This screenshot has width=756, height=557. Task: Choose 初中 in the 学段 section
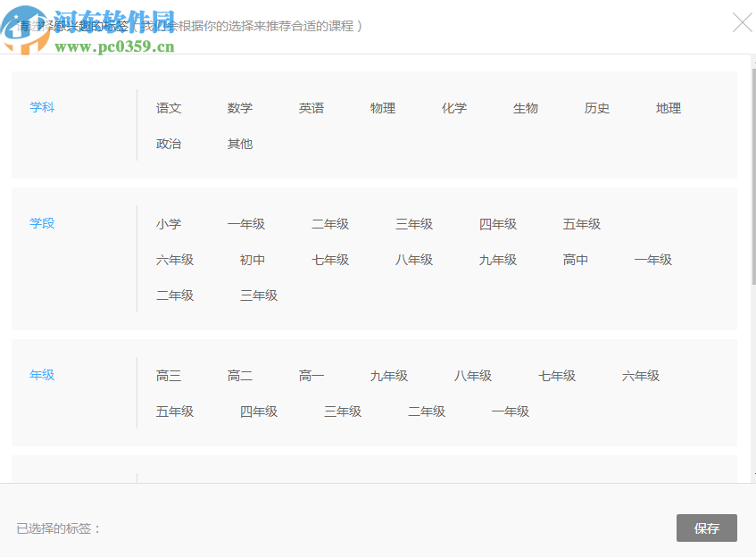coord(252,260)
